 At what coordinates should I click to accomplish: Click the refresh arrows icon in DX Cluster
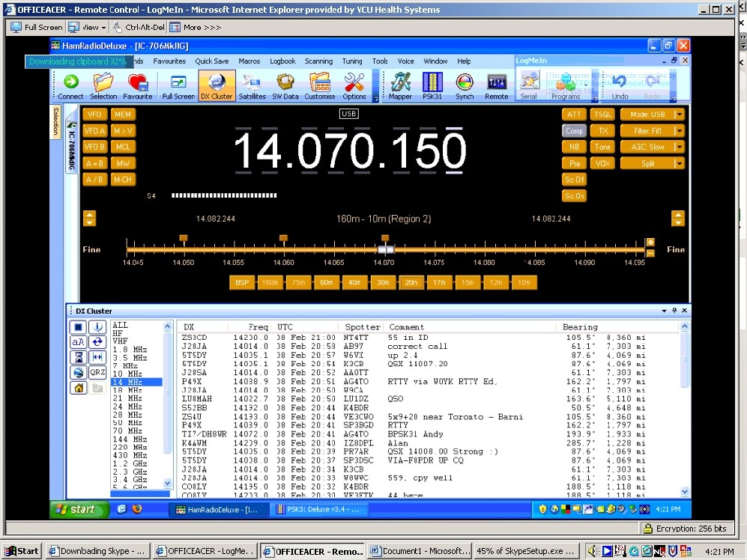click(x=97, y=342)
